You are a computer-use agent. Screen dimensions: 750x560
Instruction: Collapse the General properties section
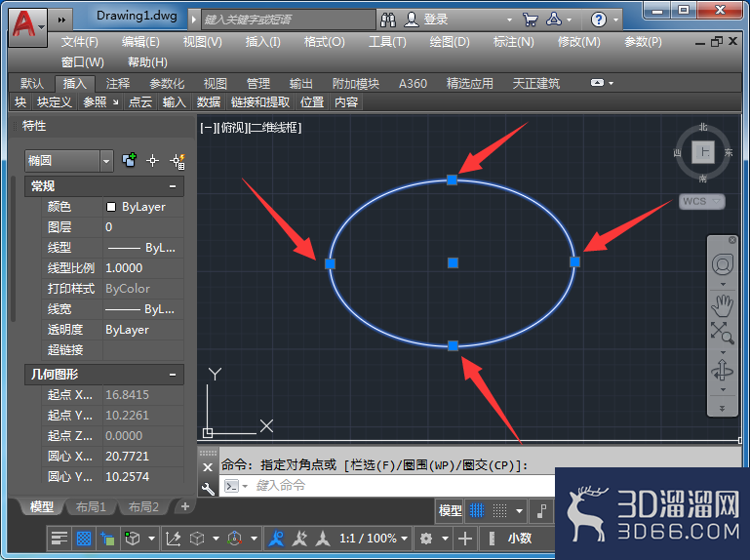173,186
